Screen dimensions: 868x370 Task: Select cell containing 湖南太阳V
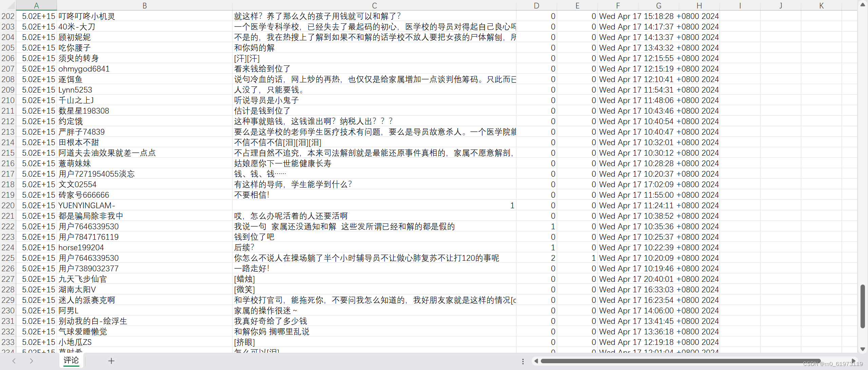[144, 290]
